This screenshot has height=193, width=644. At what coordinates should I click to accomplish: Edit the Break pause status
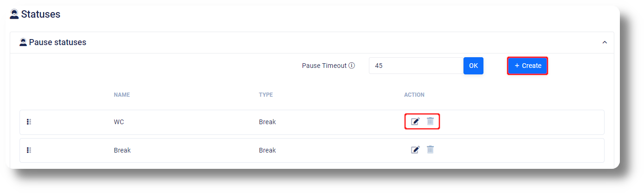[x=415, y=150]
